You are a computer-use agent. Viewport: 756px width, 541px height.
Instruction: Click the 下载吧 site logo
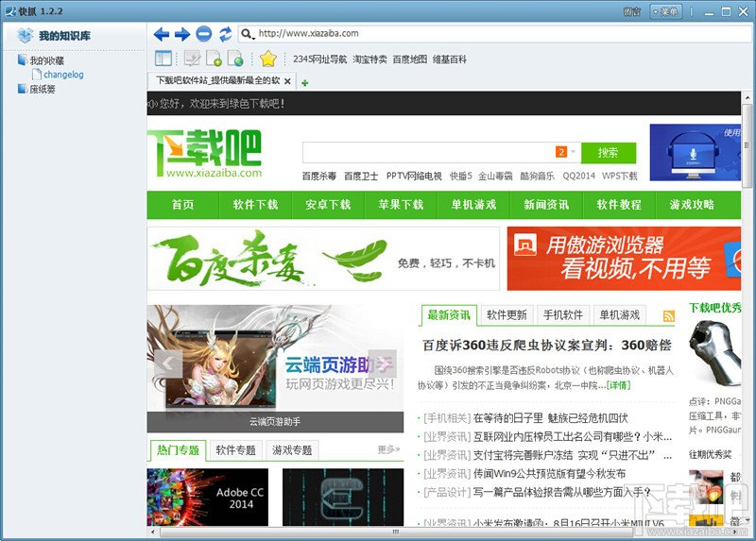[205, 153]
